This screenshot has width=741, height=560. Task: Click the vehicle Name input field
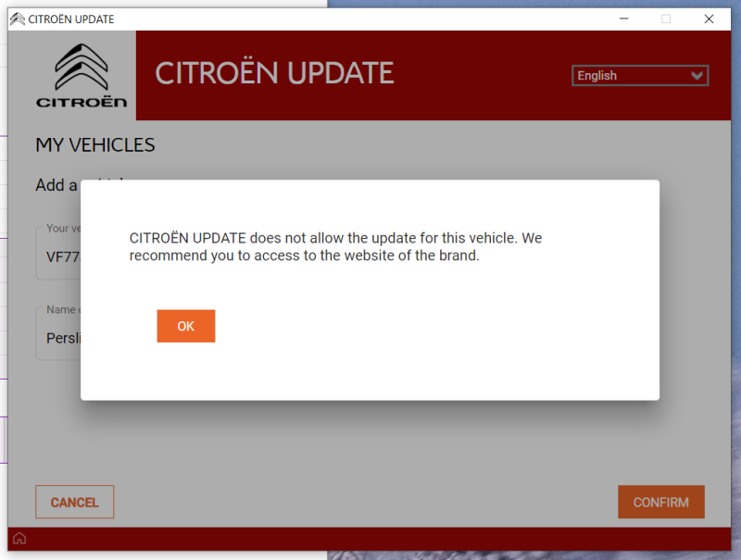click(58, 334)
